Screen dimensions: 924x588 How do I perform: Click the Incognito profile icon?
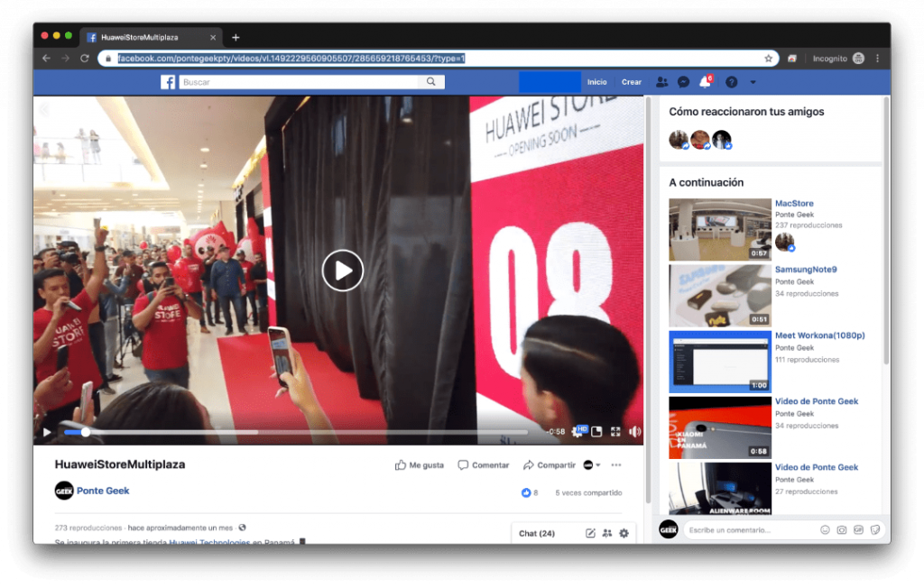pyautogui.click(x=859, y=59)
